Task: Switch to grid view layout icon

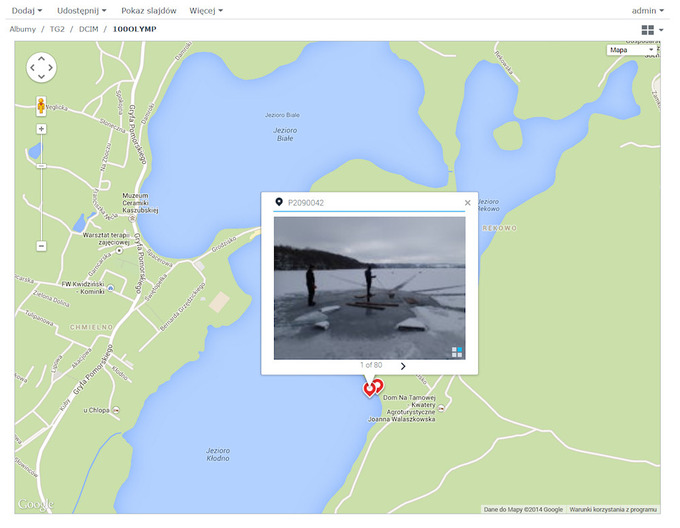Action: [647, 29]
